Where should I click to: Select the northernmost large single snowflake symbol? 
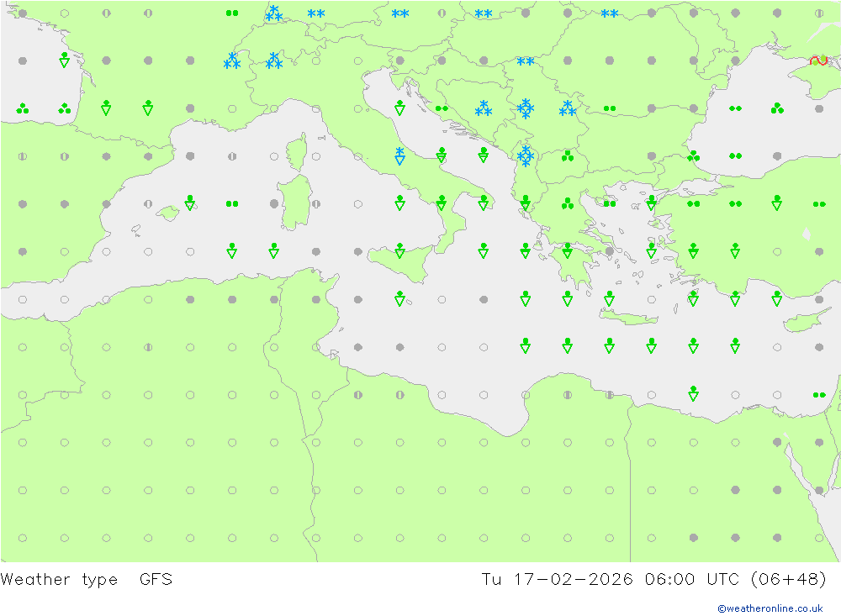click(526, 108)
